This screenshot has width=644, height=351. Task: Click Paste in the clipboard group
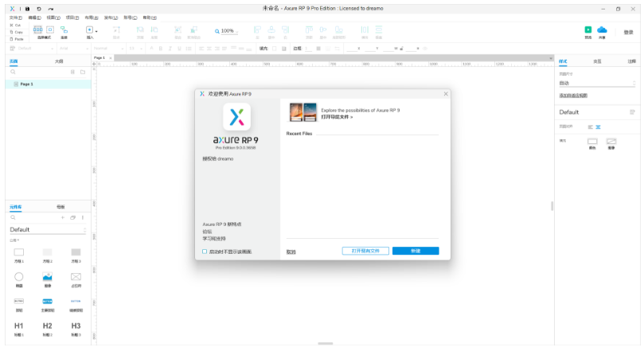coord(17,39)
